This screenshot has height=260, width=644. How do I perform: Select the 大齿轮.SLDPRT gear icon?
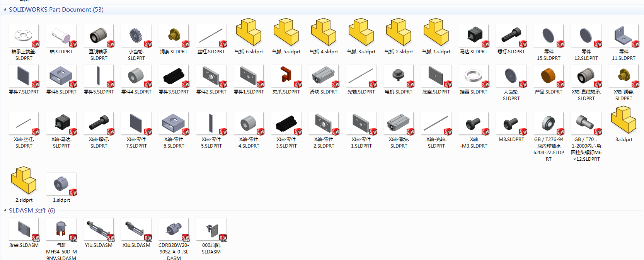[511, 76]
